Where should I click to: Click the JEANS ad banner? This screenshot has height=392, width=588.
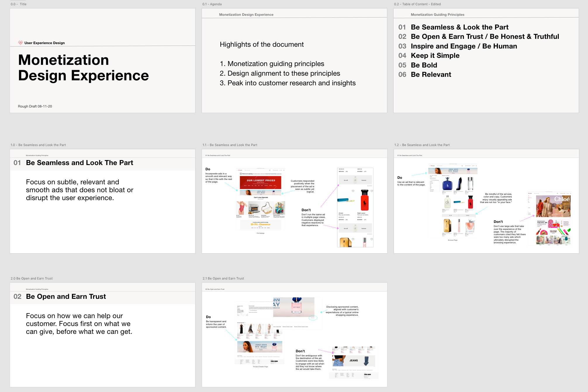click(354, 360)
